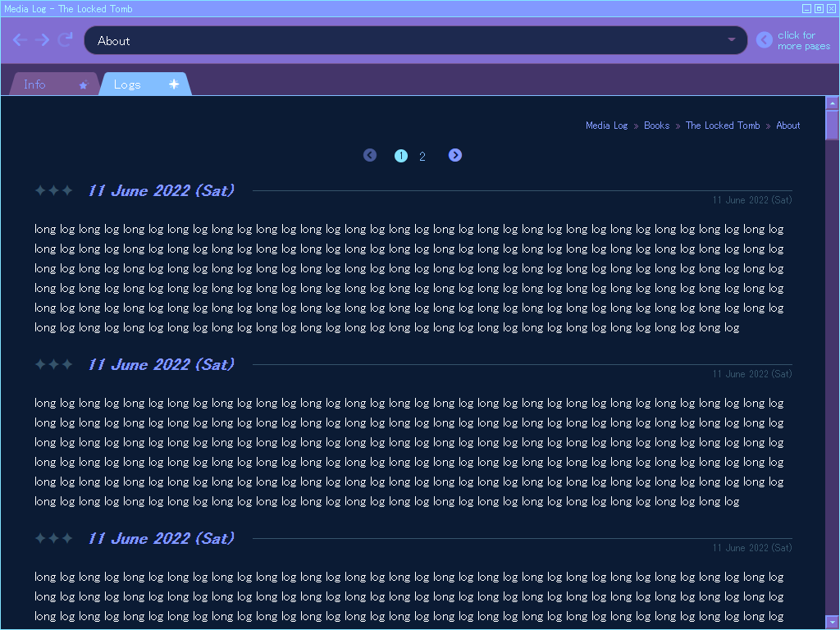Click the scrollbar down arrow
The width and height of the screenshot is (840, 630).
coord(832,622)
